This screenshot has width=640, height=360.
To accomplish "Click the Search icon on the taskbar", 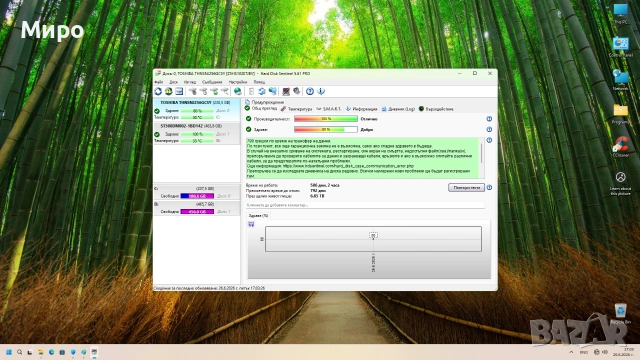I will click(x=19, y=352).
